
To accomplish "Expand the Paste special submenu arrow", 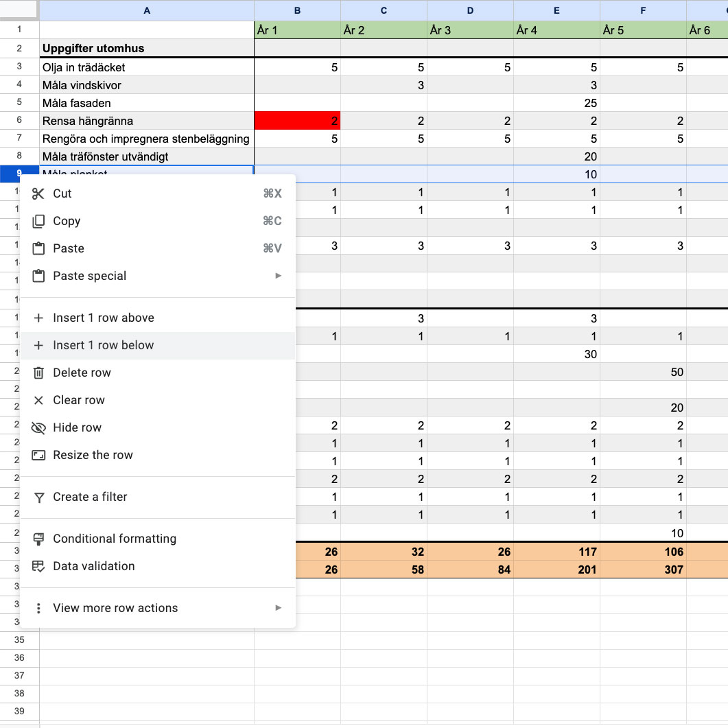I will pyautogui.click(x=278, y=276).
